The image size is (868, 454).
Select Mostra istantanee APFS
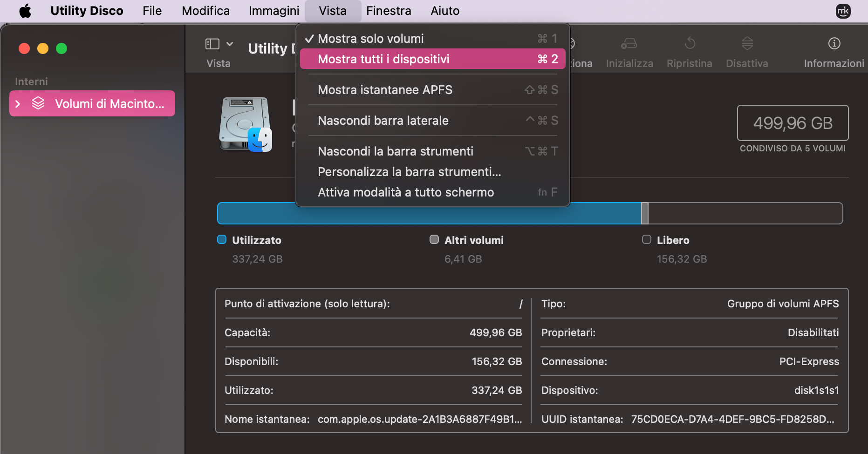[433, 90]
